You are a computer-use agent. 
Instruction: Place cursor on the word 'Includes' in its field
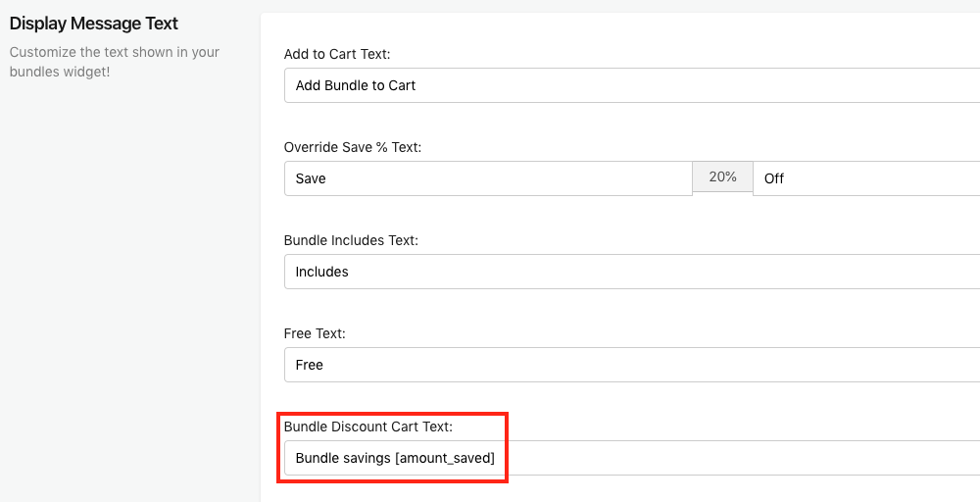point(321,272)
